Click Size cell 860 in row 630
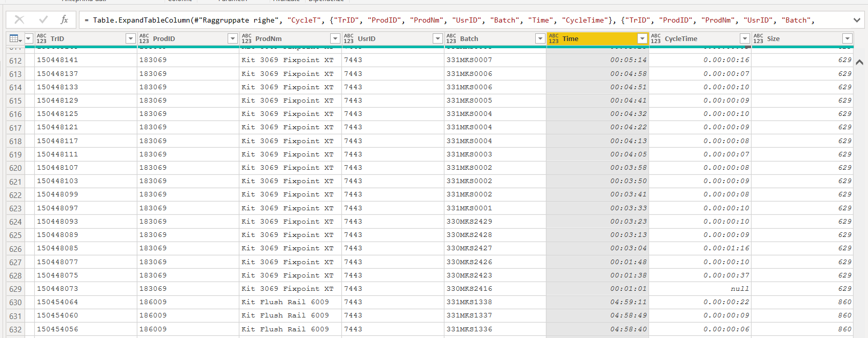The image size is (868, 338). coord(802,302)
